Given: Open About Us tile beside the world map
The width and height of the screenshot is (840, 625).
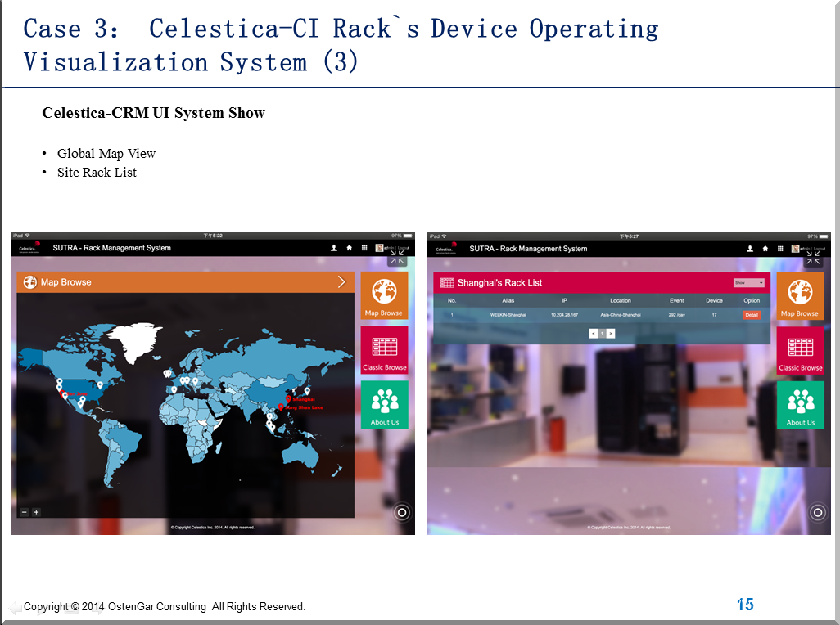Looking at the screenshot, I should pyautogui.click(x=384, y=404).
